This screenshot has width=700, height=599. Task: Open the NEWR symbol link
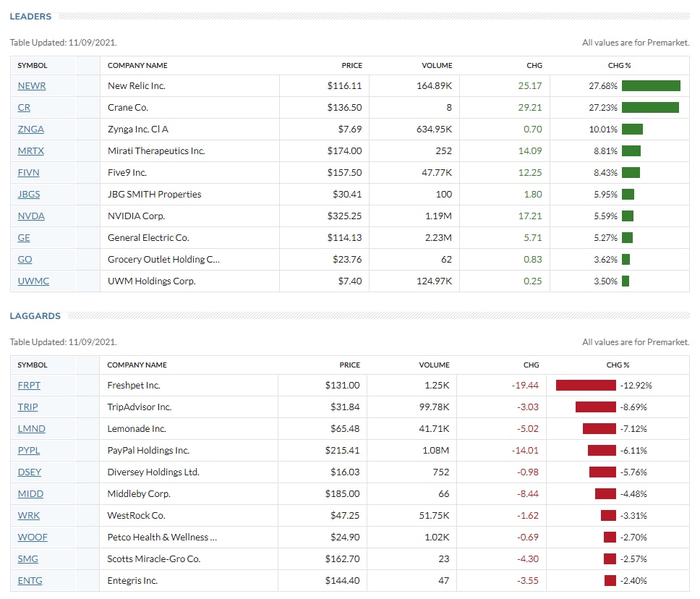point(32,86)
